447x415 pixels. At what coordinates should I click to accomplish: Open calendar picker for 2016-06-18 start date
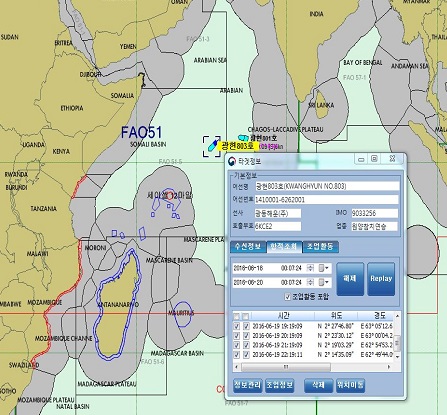point(323,268)
